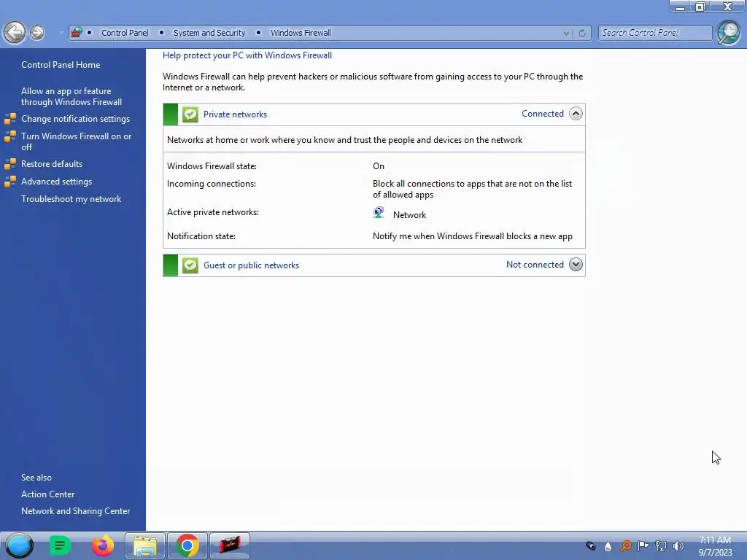
Task: Click the Back navigation arrow button
Action: click(x=15, y=32)
